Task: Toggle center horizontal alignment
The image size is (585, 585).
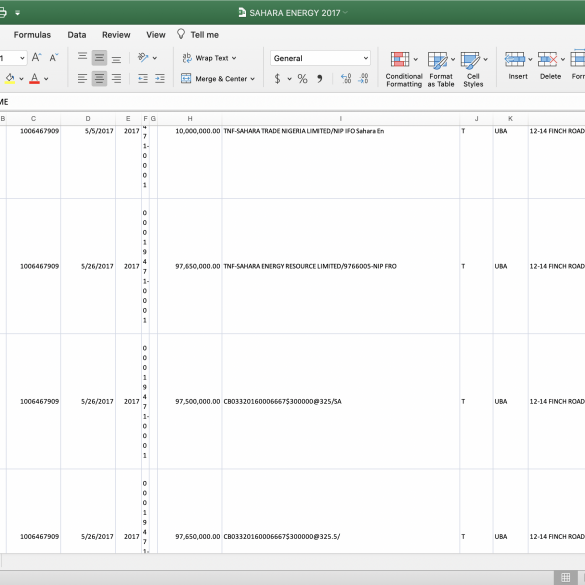Action: tap(99, 78)
